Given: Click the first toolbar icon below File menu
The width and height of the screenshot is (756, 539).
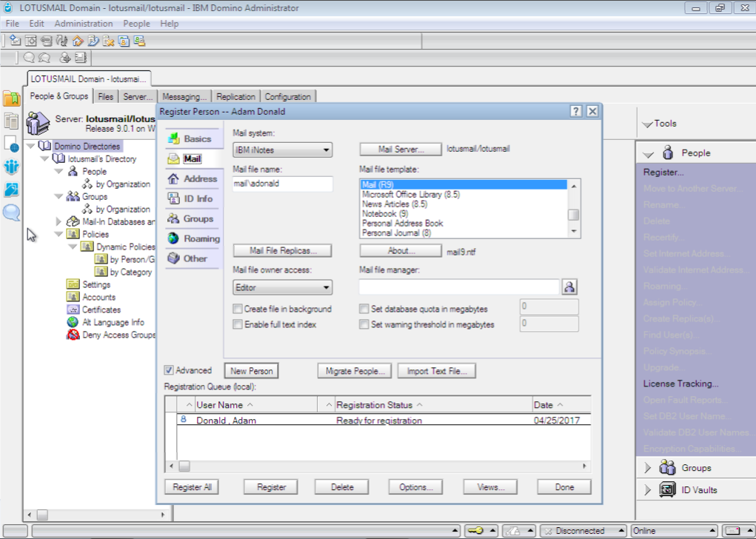Looking at the screenshot, I should pos(15,41).
